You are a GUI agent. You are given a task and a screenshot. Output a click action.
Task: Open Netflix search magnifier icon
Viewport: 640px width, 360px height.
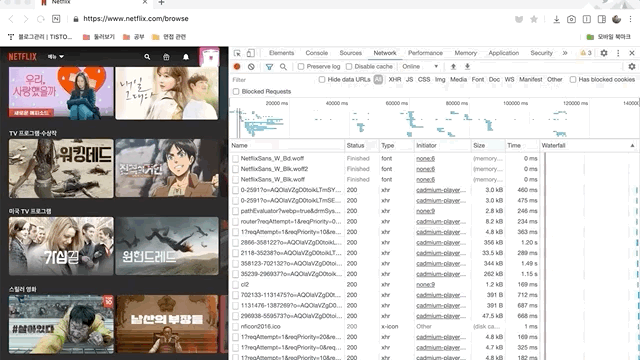pyautogui.click(x=147, y=57)
